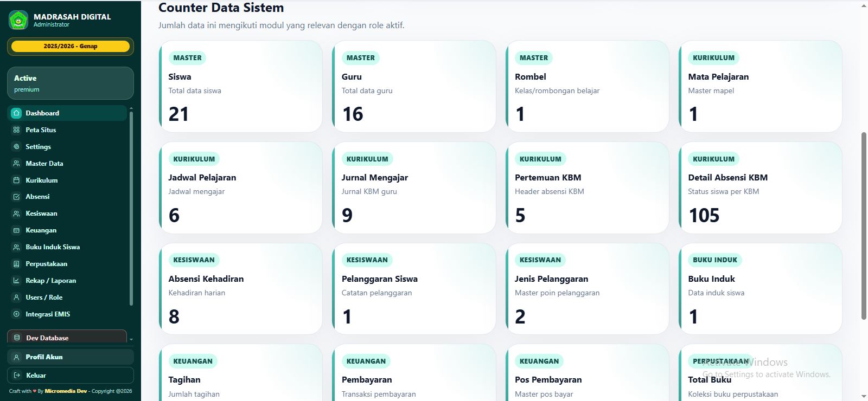868x401 pixels.
Task: Click the siswa count '21'
Action: [178, 114]
